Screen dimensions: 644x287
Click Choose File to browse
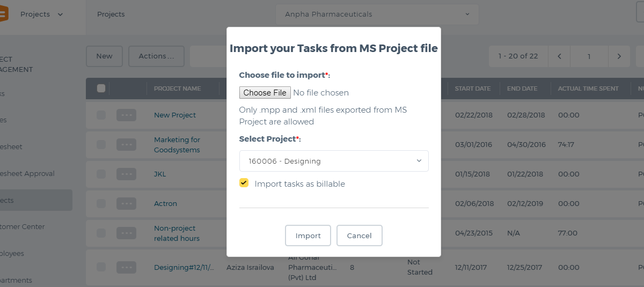[265, 93]
